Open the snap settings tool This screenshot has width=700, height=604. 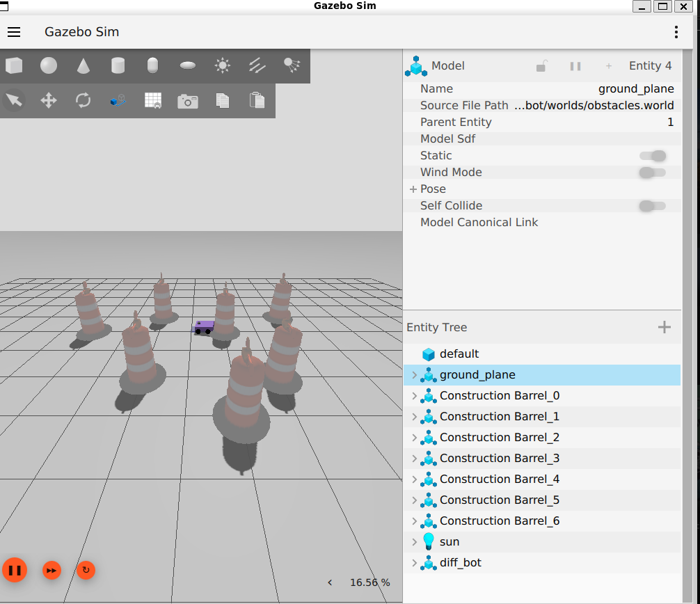pyautogui.click(x=118, y=100)
